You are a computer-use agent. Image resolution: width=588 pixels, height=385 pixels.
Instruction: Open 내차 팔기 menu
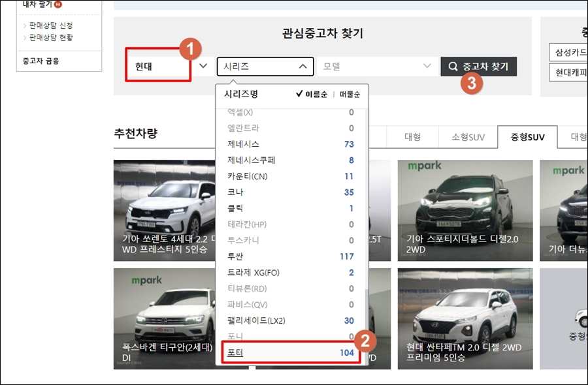[x=37, y=5]
